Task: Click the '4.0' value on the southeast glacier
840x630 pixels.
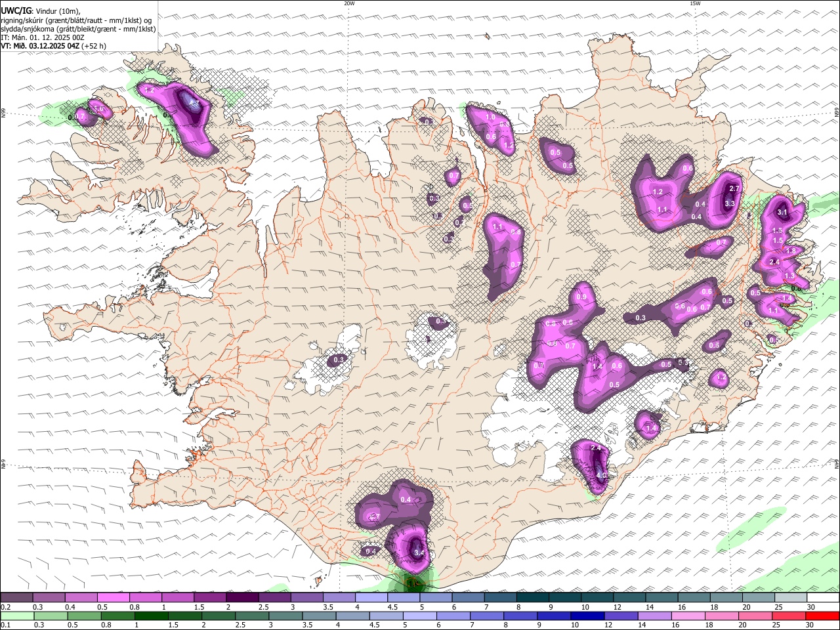Action: (x=600, y=476)
